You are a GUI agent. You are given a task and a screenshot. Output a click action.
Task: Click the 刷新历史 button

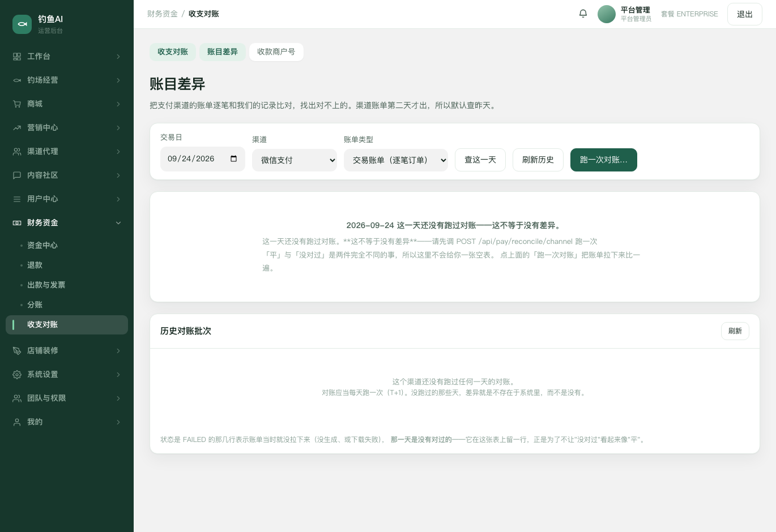pos(538,160)
